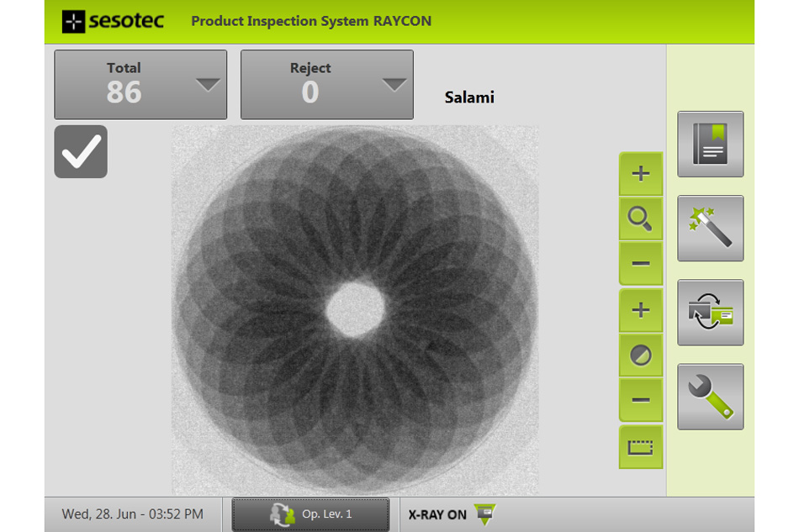Select the zoom magnifier tool

640,219
